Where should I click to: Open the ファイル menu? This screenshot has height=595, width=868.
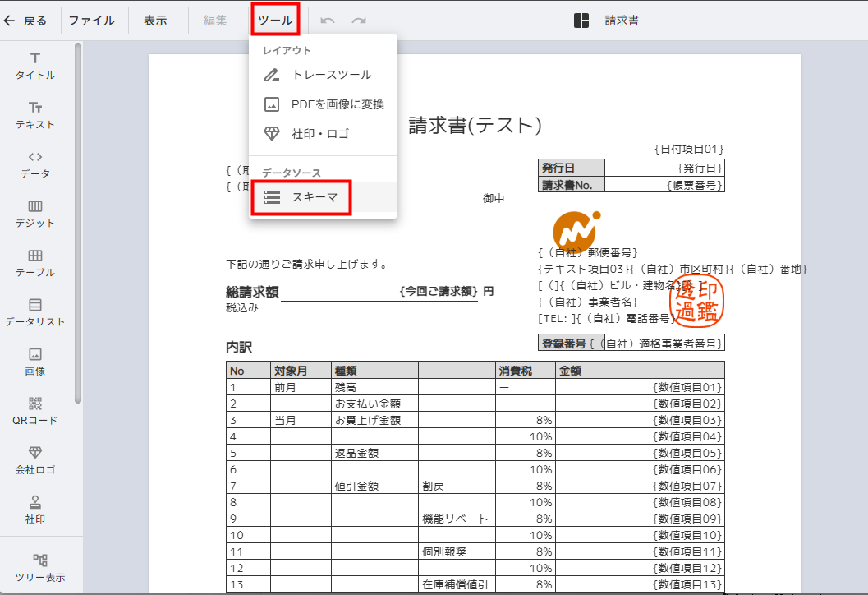pyautogui.click(x=91, y=21)
